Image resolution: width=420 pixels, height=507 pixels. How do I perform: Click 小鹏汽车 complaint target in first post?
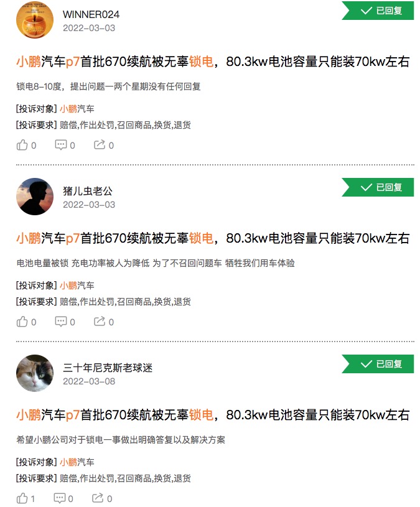tap(77, 109)
